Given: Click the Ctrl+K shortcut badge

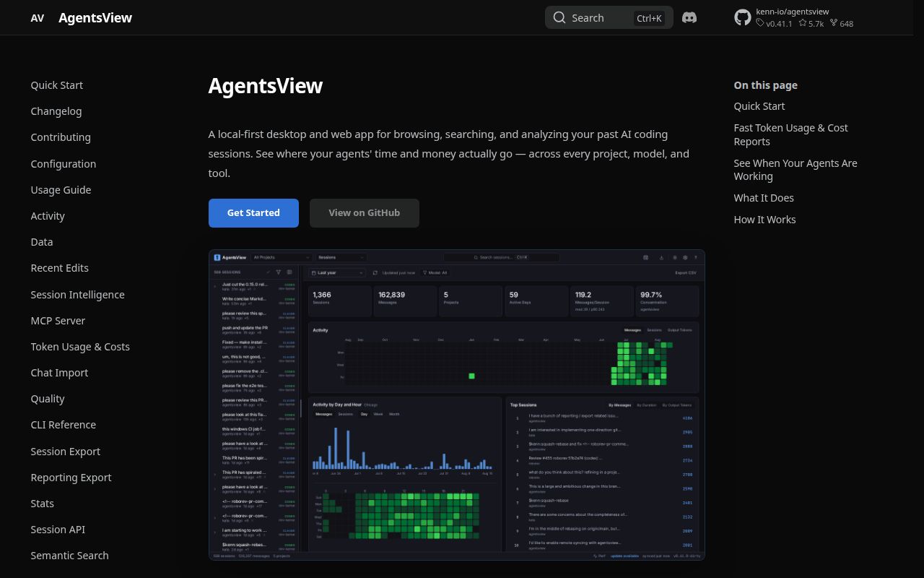Looking at the screenshot, I should click(649, 18).
